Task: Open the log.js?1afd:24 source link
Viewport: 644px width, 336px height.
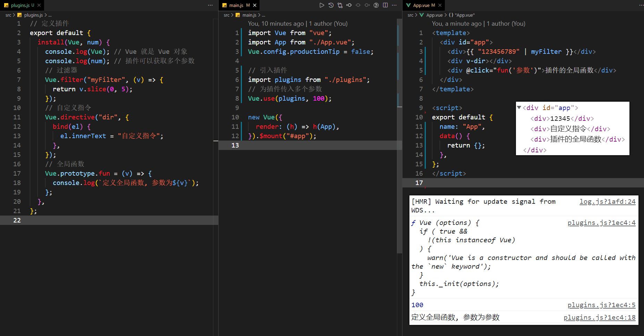Action: coord(607,201)
